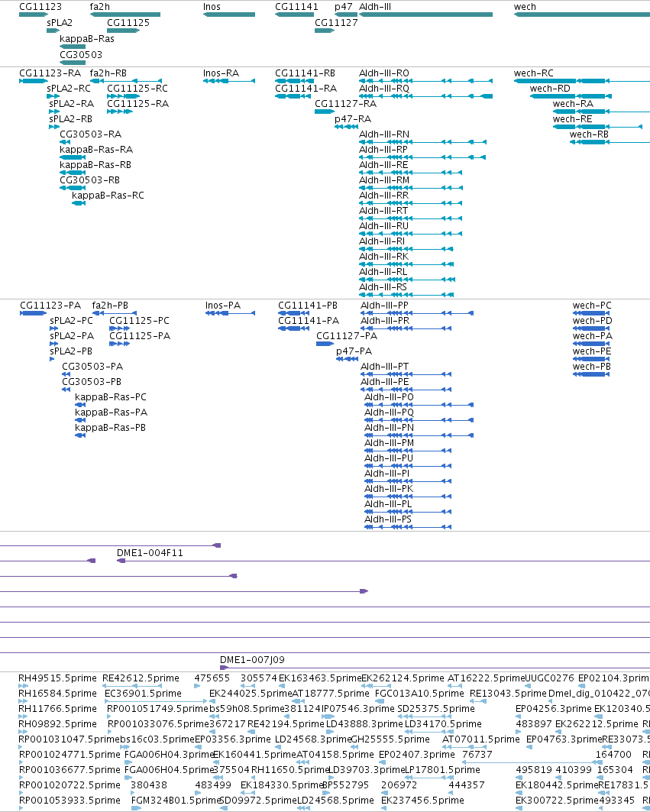Click transcript CG11141-RB

[305, 73]
